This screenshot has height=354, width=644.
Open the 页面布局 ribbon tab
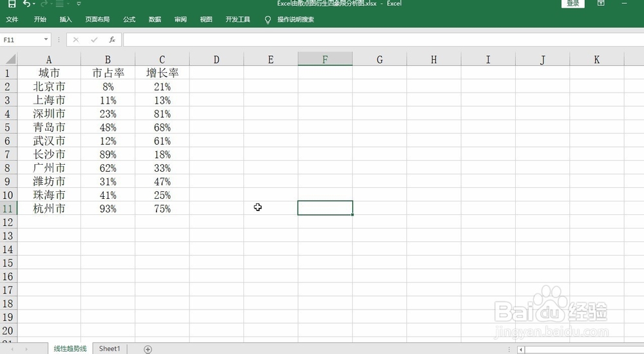(97, 19)
